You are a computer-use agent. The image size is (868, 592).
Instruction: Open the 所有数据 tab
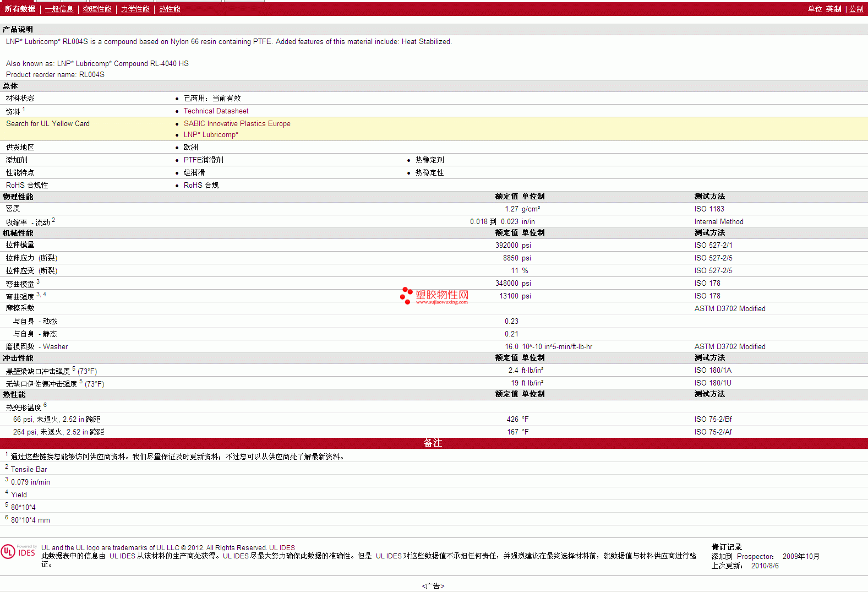pos(20,9)
